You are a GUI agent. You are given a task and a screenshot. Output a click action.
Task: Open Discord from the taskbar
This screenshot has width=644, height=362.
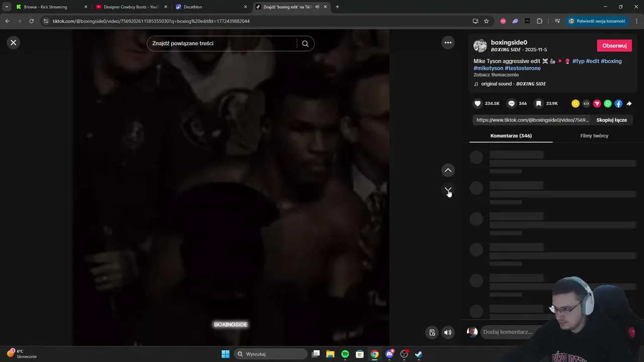point(389,354)
